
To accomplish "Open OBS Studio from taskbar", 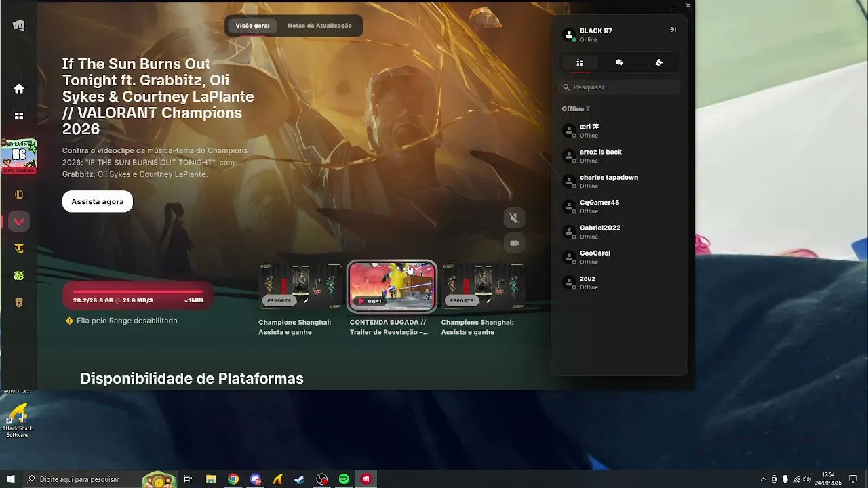I will 322,479.
